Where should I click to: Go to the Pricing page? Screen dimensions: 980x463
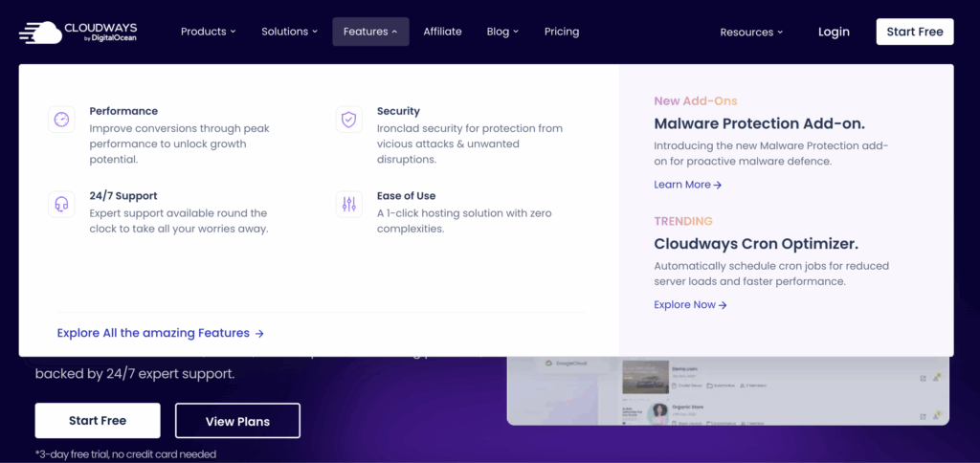(562, 32)
